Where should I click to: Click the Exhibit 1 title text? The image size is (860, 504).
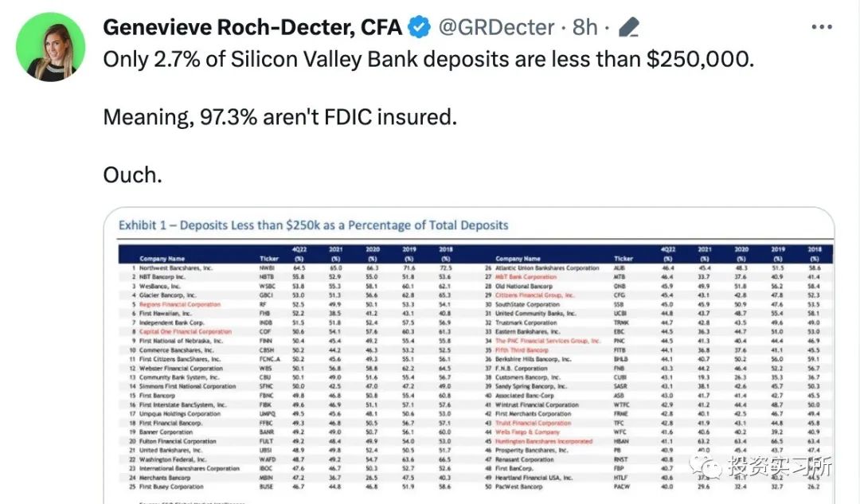coord(313,225)
